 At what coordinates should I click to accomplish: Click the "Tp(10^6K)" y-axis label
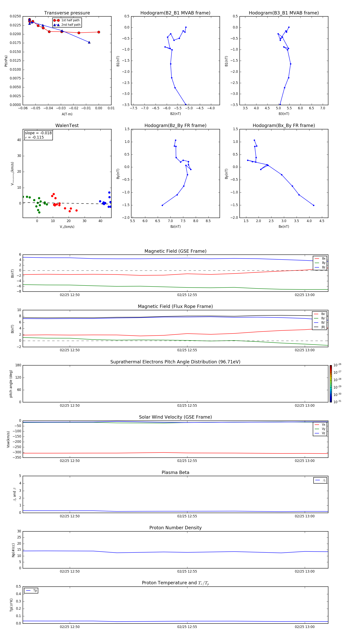(x=11, y=605)
